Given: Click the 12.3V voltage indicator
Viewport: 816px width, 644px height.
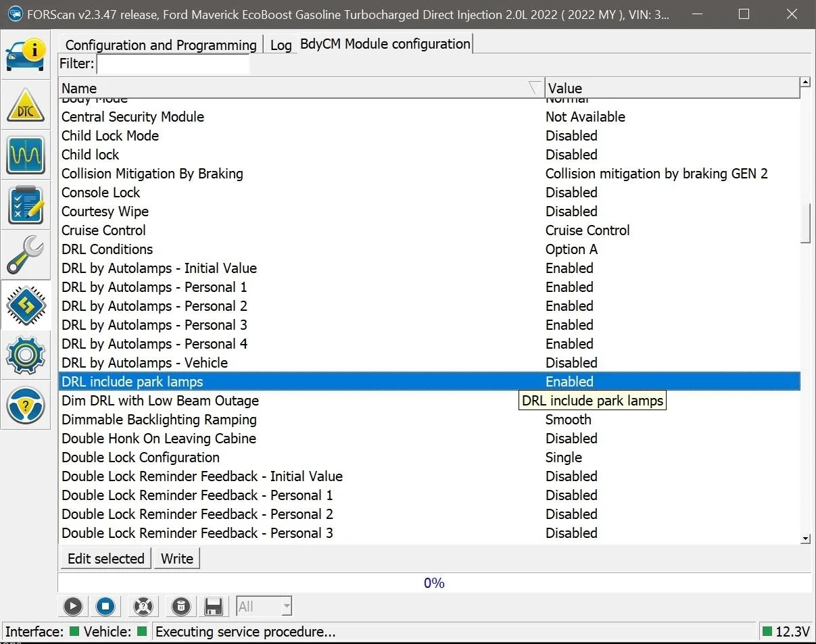Looking at the screenshot, I should coord(786,632).
